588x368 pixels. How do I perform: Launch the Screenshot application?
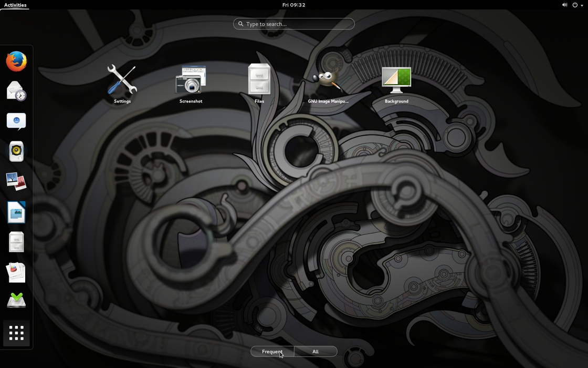pyautogui.click(x=191, y=84)
